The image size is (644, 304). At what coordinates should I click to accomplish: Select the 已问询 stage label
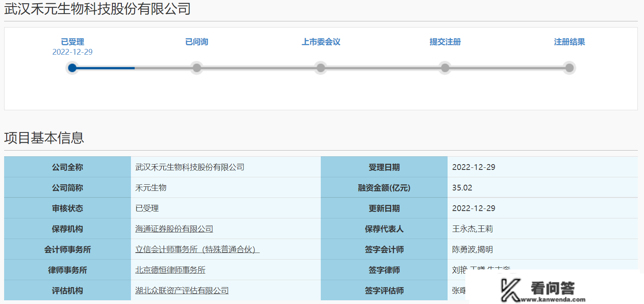pos(197,42)
